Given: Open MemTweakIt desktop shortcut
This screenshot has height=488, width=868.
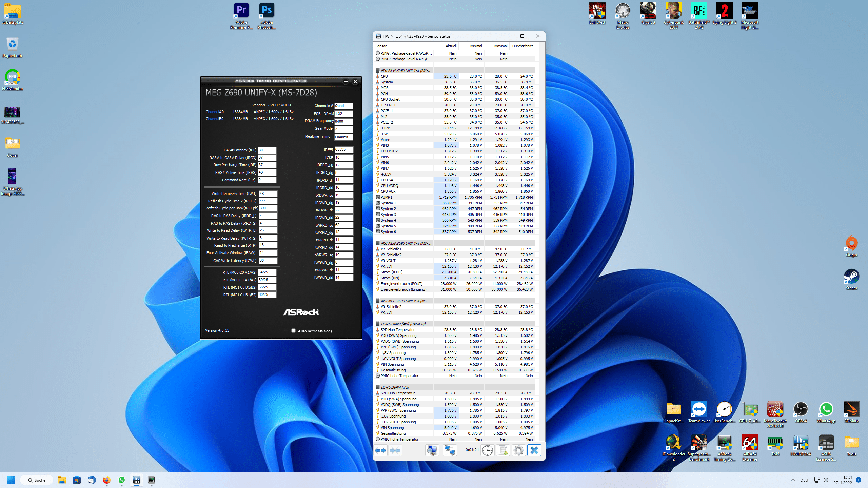Looking at the screenshot, I should point(775,414).
